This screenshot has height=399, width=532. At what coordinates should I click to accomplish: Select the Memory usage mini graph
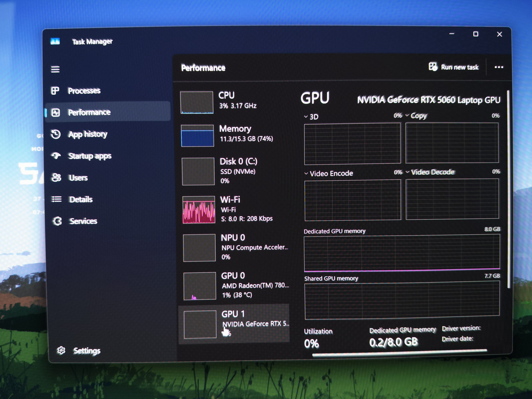click(x=197, y=136)
